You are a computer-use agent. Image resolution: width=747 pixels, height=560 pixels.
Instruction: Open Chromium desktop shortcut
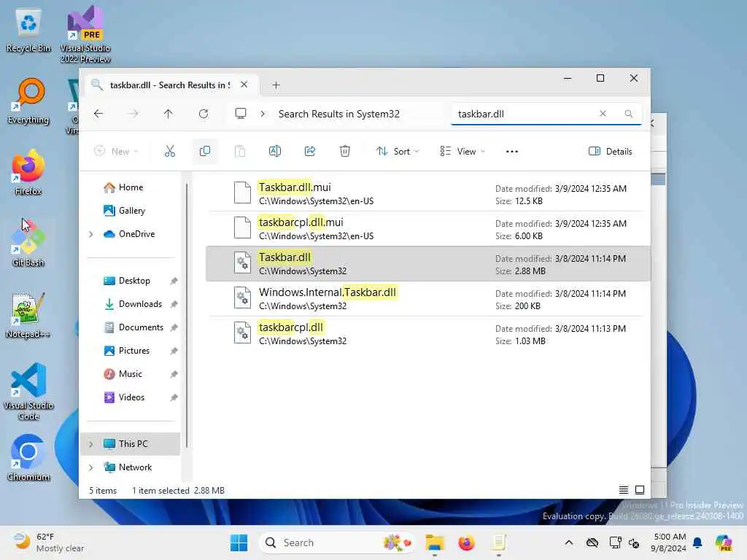pyautogui.click(x=28, y=458)
